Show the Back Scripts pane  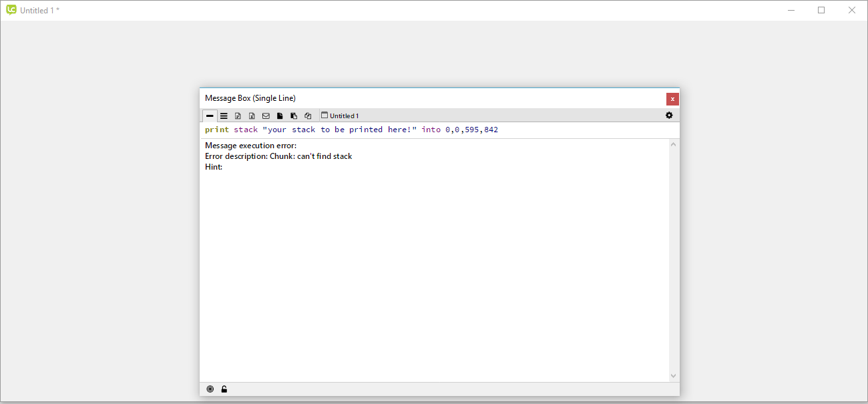click(x=294, y=116)
